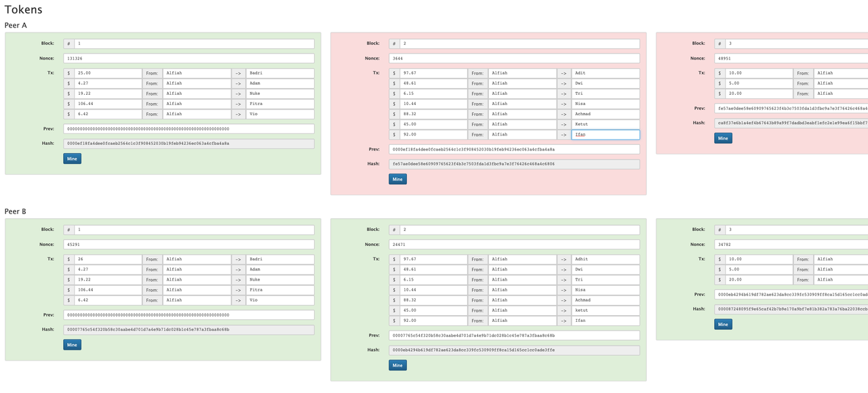Screen dimensions: 868x393
Task: Edit the block number field of Peer A block 1
Action: tap(194, 43)
